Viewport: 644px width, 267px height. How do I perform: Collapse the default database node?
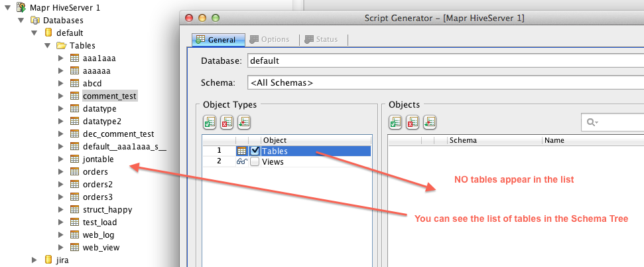click(x=34, y=33)
